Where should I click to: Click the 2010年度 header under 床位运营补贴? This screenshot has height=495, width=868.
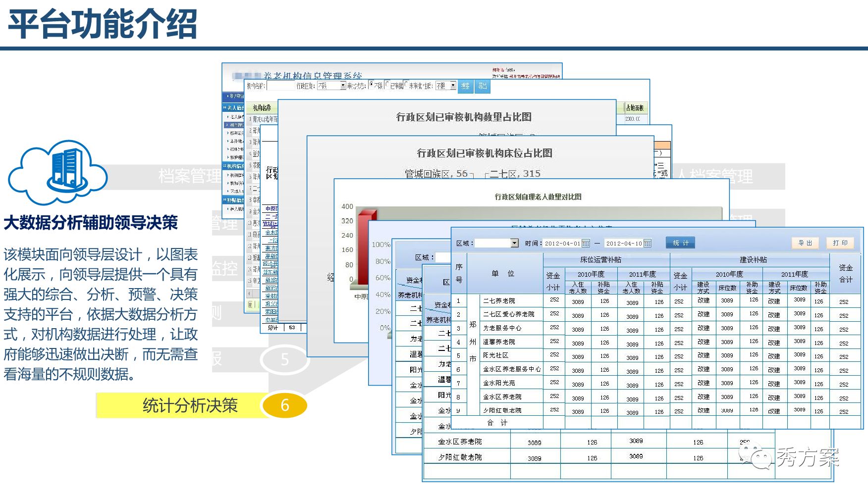click(591, 274)
